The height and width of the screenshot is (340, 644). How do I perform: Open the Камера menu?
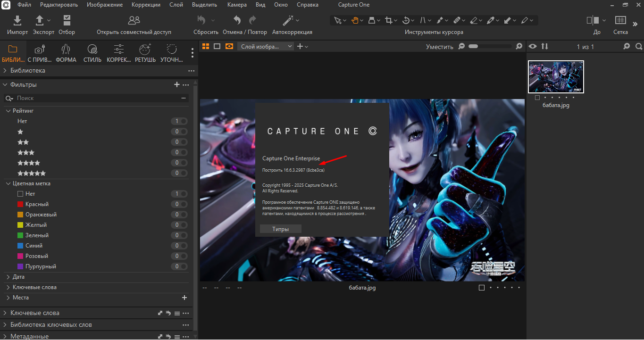coord(237,5)
